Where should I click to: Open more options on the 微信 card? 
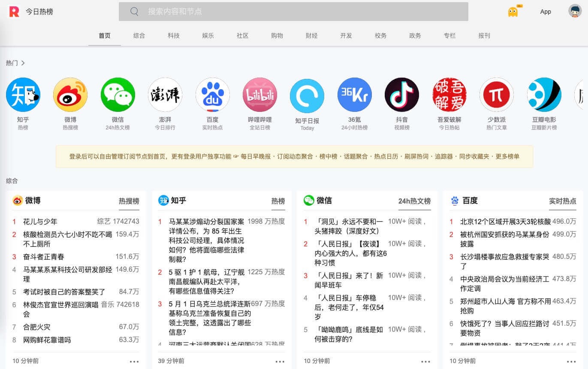point(425,362)
